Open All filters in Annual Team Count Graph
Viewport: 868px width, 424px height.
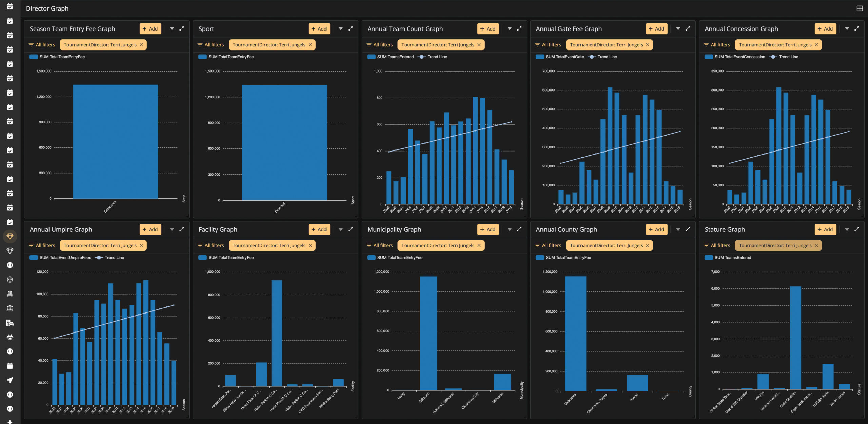(380, 45)
